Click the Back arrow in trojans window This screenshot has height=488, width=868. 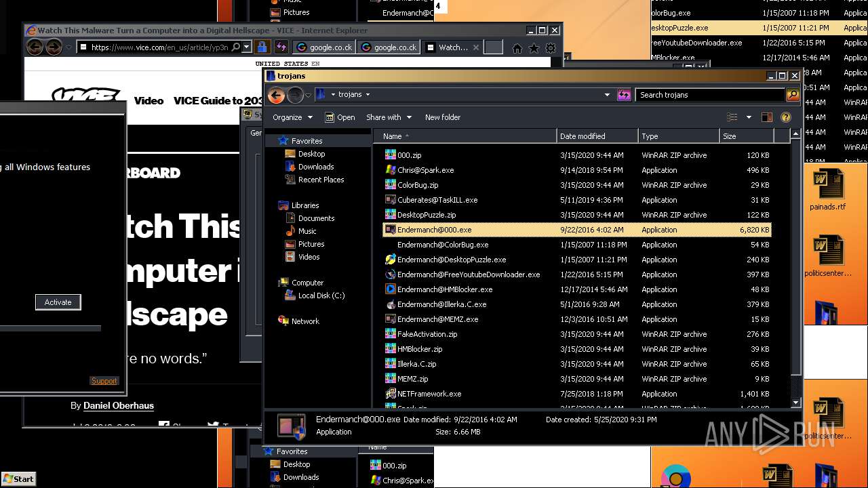click(276, 95)
